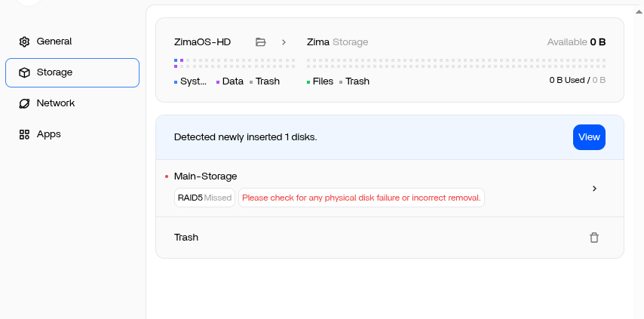Click the scrollbar up arrow

point(639,11)
